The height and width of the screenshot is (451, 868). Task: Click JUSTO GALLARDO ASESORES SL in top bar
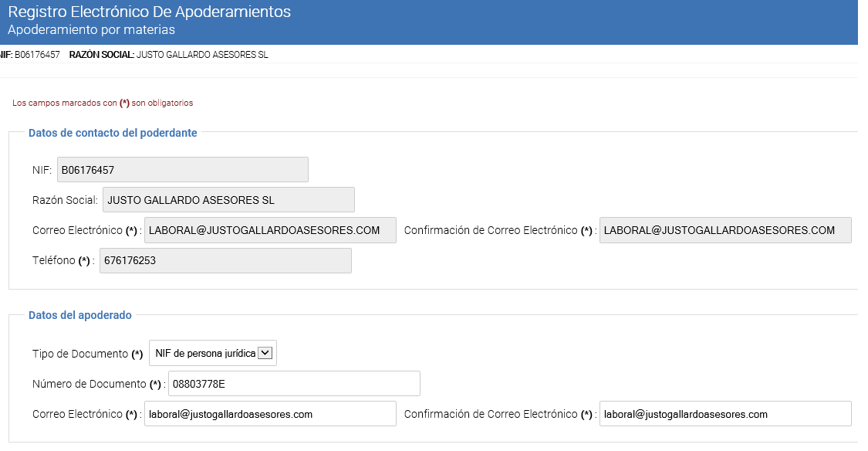202,55
